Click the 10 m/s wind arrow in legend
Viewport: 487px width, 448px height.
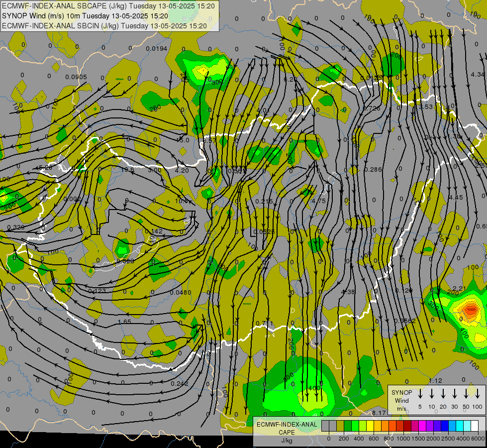coord(432,394)
